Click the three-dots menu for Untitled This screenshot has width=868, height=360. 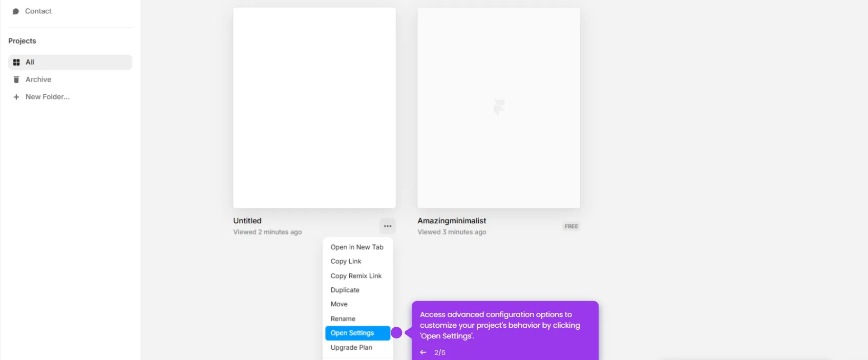(388, 226)
